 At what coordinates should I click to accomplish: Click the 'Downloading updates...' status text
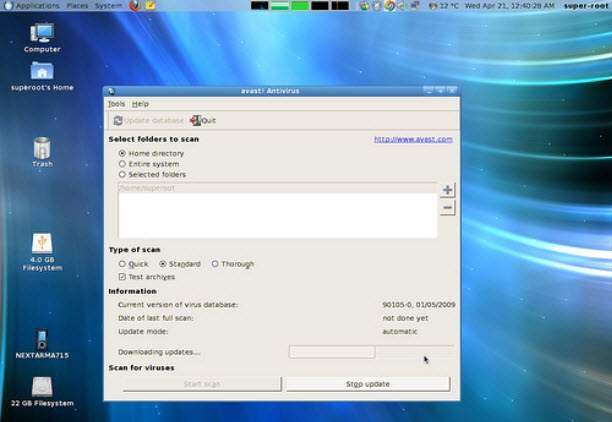[x=159, y=352]
